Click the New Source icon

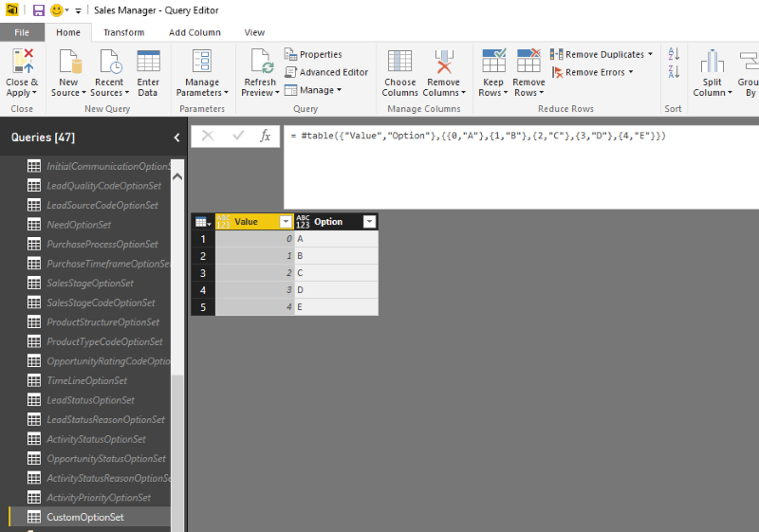tap(69, 61)
